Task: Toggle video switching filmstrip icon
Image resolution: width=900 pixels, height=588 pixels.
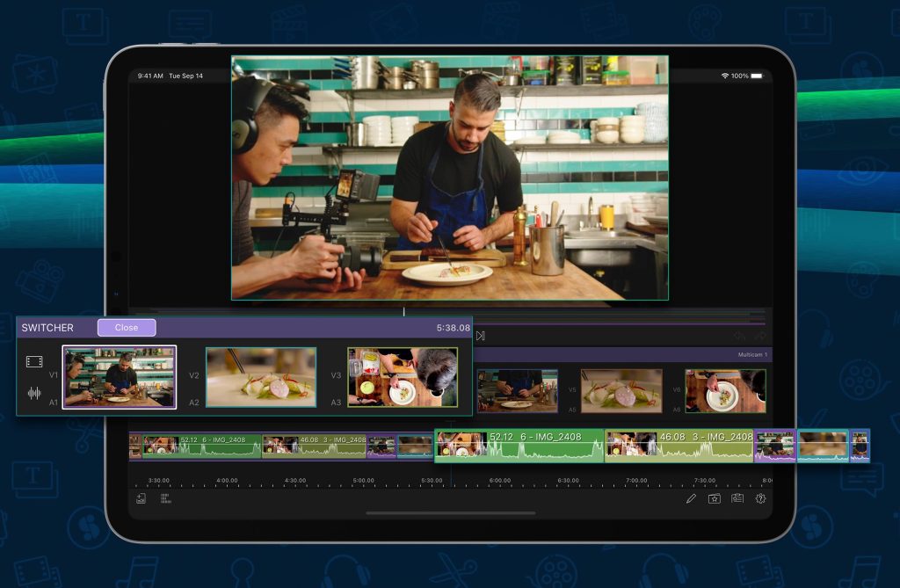Action: 34,362
